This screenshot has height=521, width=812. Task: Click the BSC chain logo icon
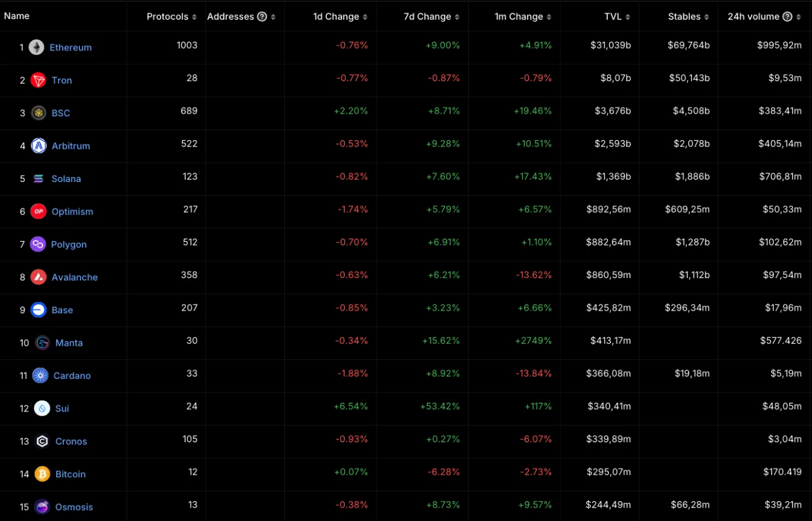[39, 113]
